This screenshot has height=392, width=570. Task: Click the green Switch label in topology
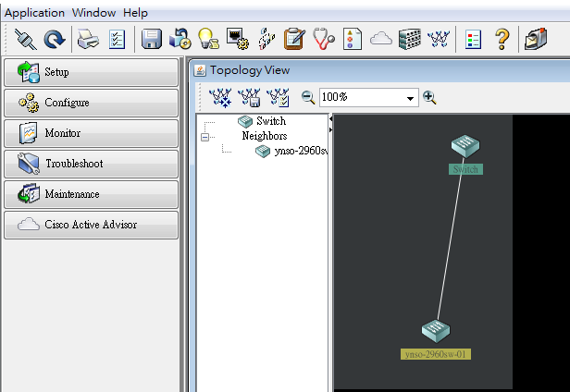465,169
